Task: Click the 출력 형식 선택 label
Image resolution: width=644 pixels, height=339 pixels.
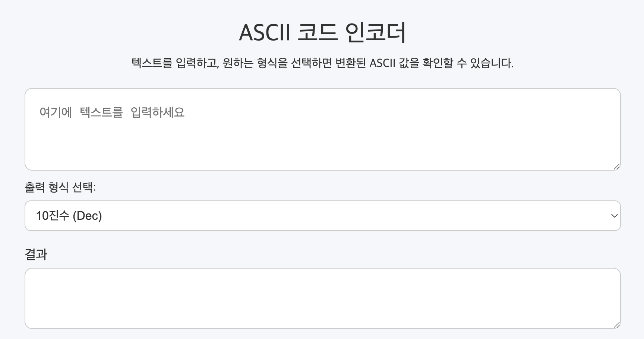Action: pyautogui.click(x=61, y=188)
